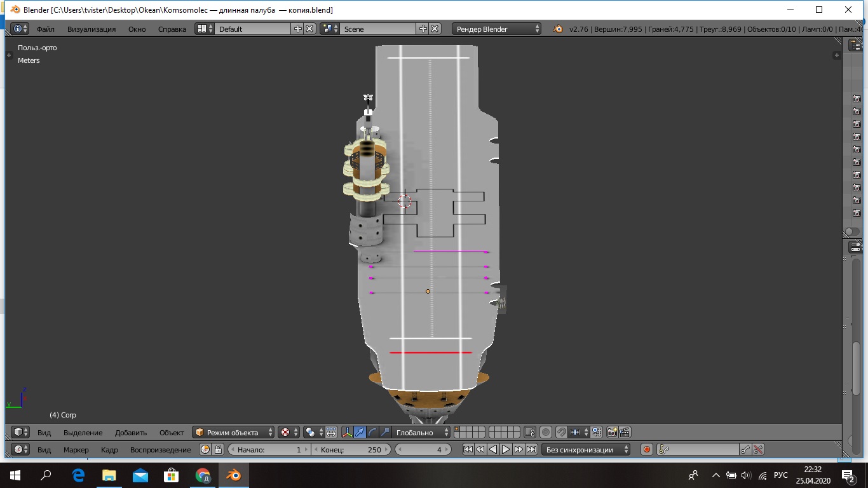Click the delete keyframe icon
This screenshot has width=868, height=488.
click(758, 449)
